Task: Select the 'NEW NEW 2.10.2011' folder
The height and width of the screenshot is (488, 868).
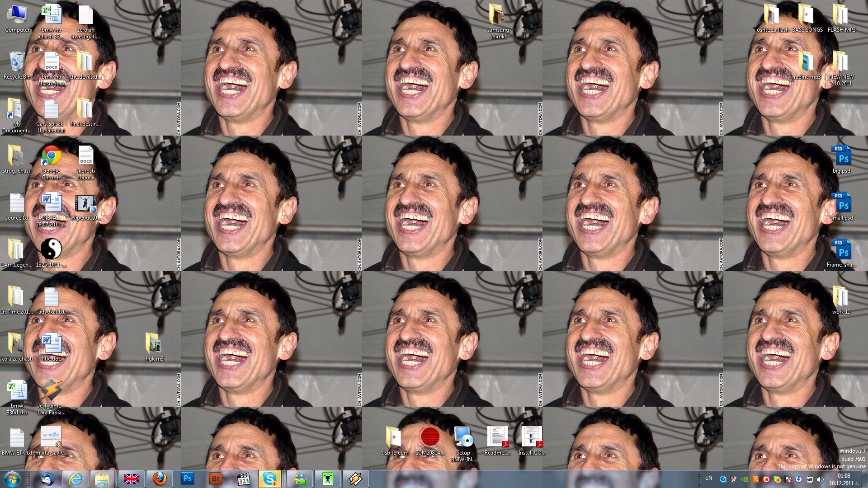Action: pyautogui.click(x=841, y=69)
